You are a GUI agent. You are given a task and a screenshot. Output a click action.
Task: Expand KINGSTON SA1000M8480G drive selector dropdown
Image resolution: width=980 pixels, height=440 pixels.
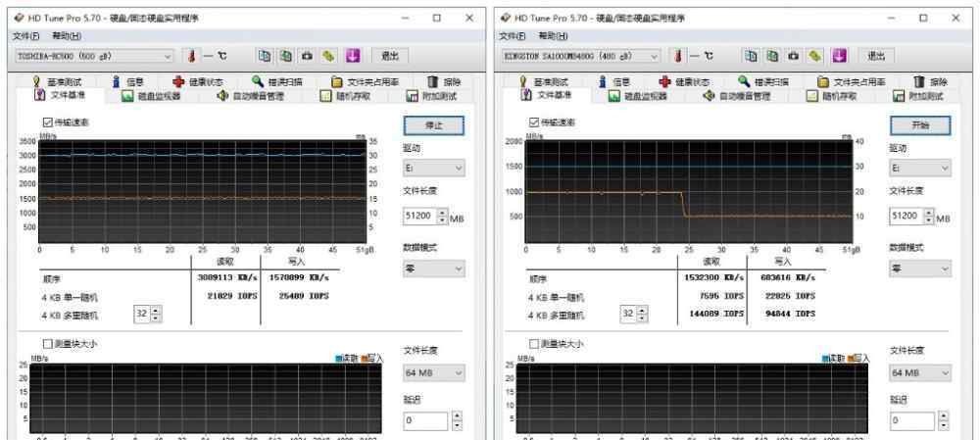tap(580, 56)
